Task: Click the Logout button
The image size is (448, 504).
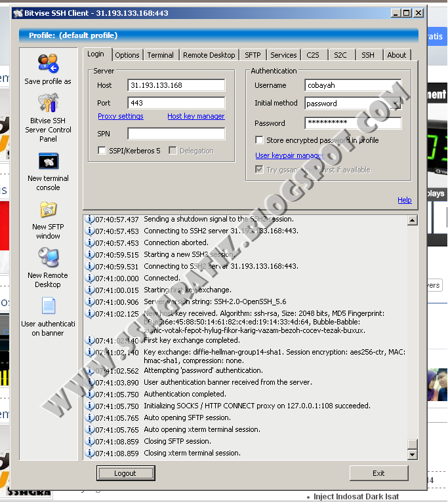Action: (126, 473)
